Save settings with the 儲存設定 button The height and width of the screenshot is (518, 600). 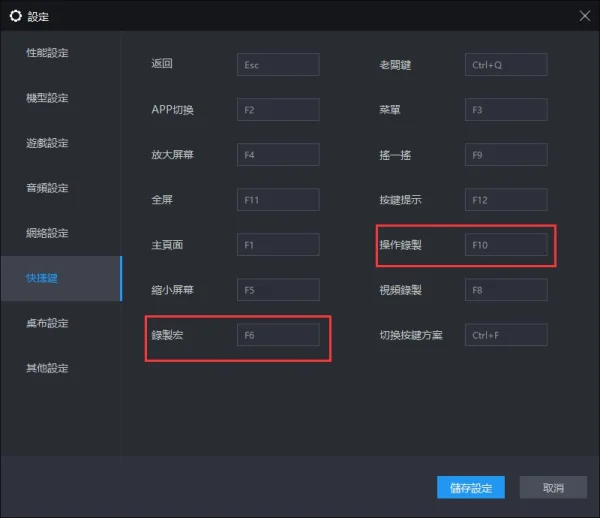pos(471,487)
